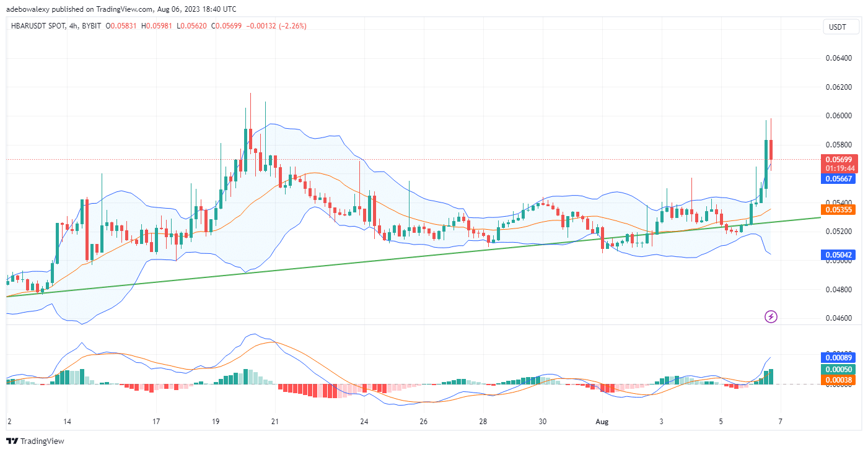Click the orange signal value label 0.00038
The width and height of the screenshot is (868, 452).
(x=840, y=380)
